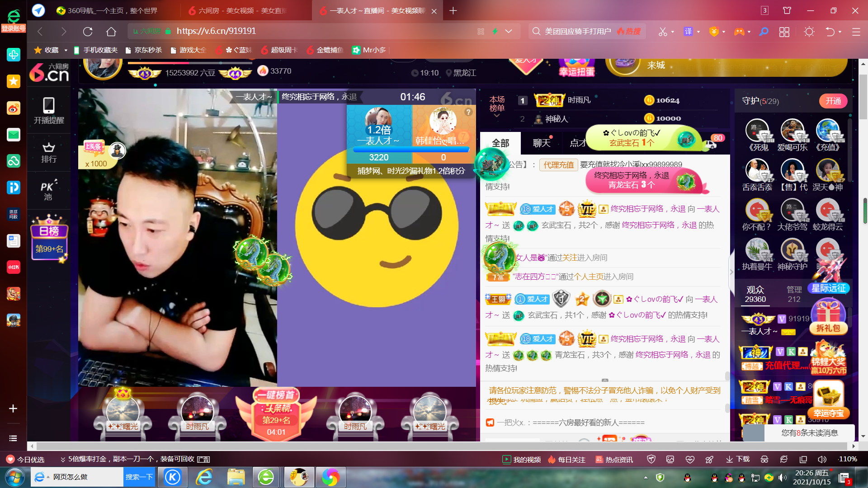Reload the page with the refresh icon
The width and height of the screenshot is (868, 488).
tap(88, 31)
